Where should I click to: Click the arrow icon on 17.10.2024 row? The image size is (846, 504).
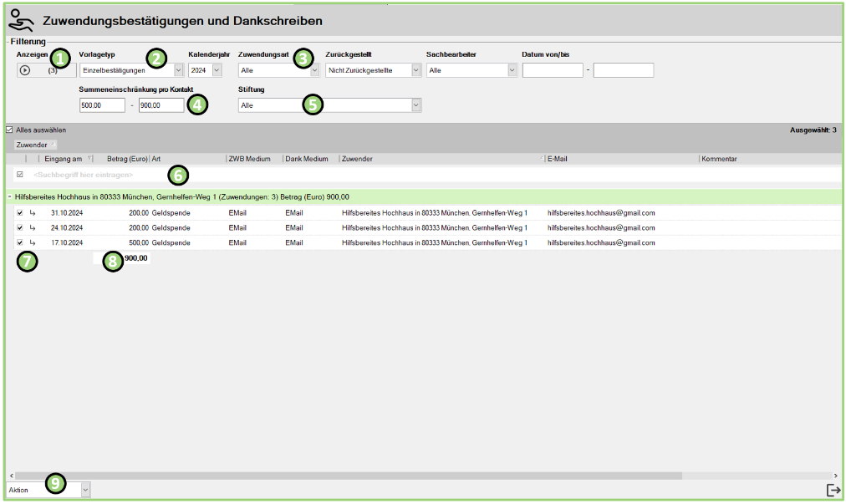(x=33, y=243)
